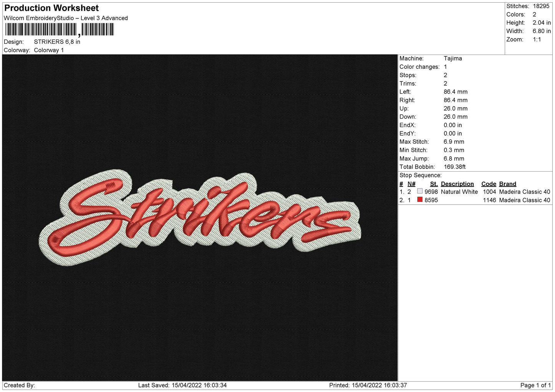Select the 'Trims:' label
The image size is (555, 392).
coord(408,84)
